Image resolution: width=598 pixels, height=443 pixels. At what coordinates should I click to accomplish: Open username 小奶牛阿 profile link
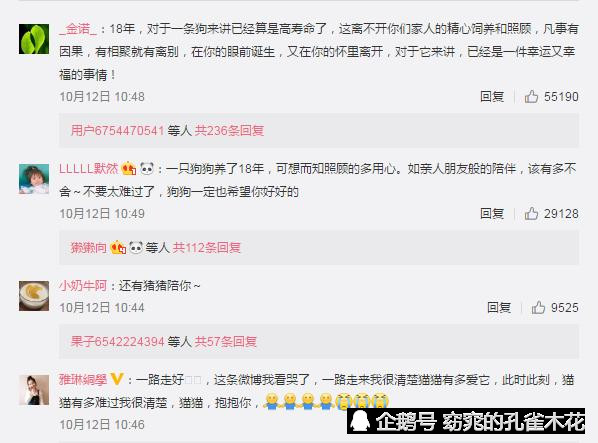(83, 286)
